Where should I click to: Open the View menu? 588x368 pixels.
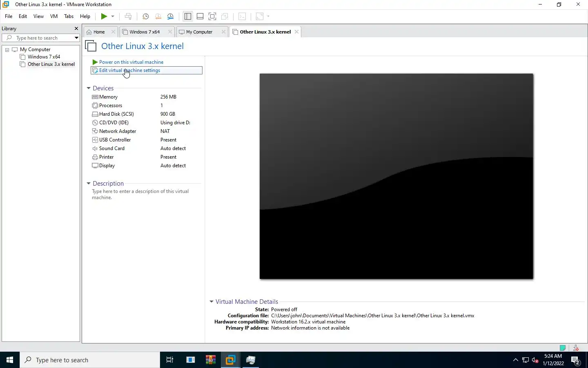pos(38,16)
